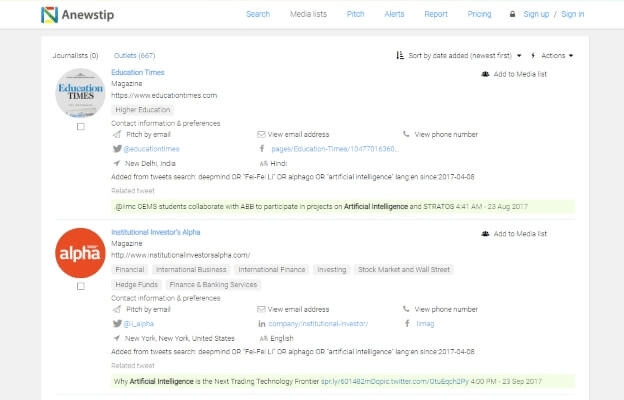The height and width of the screenshot is (400, 624).
Task: Click Alpha pitch by email paper-plane icon
Action: click(x=117, y=309)
